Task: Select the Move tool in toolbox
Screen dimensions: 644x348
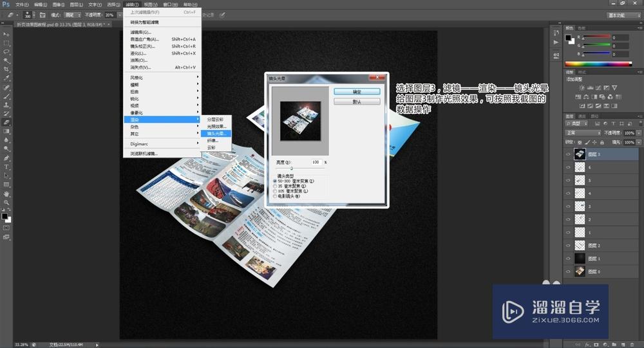Action: 6,34
